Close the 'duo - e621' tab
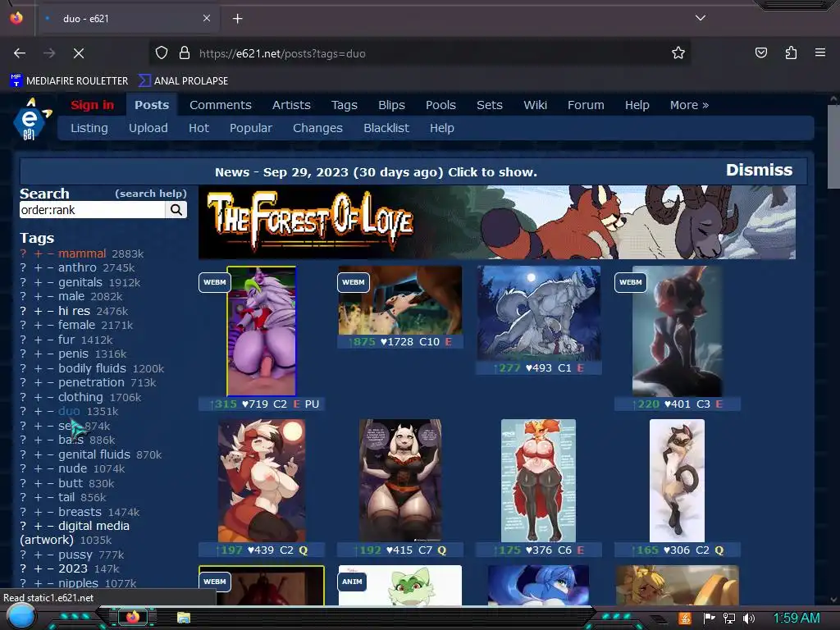This screenshot has width=840, height=630. 206,18
